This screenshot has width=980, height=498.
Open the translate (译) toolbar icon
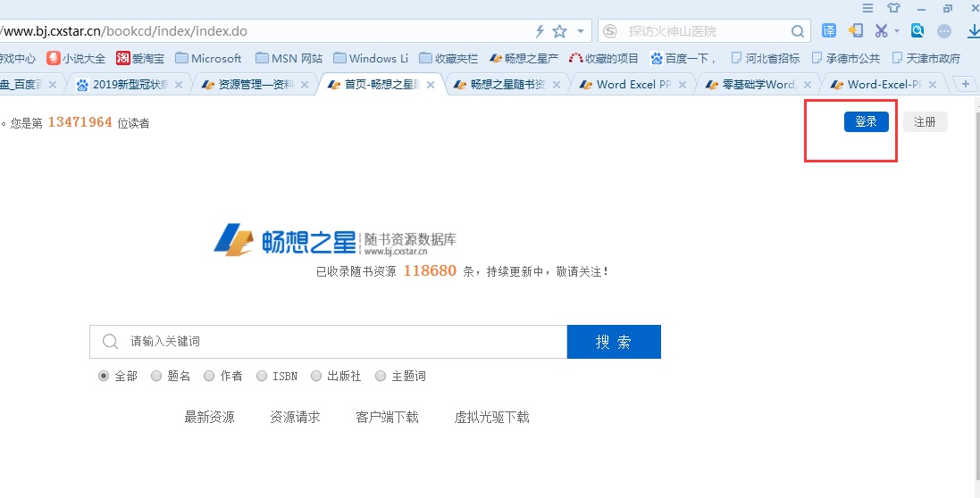coord(829,30)
